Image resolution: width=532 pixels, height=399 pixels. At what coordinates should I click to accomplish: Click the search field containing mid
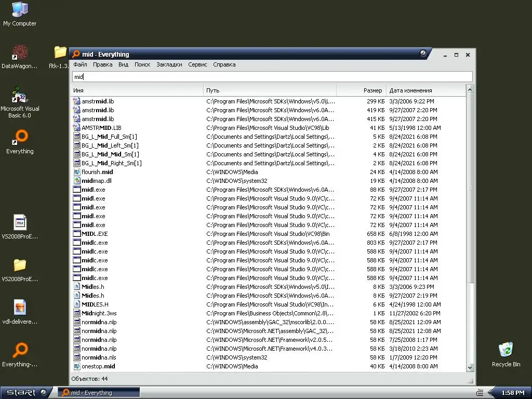click(272, 77)
